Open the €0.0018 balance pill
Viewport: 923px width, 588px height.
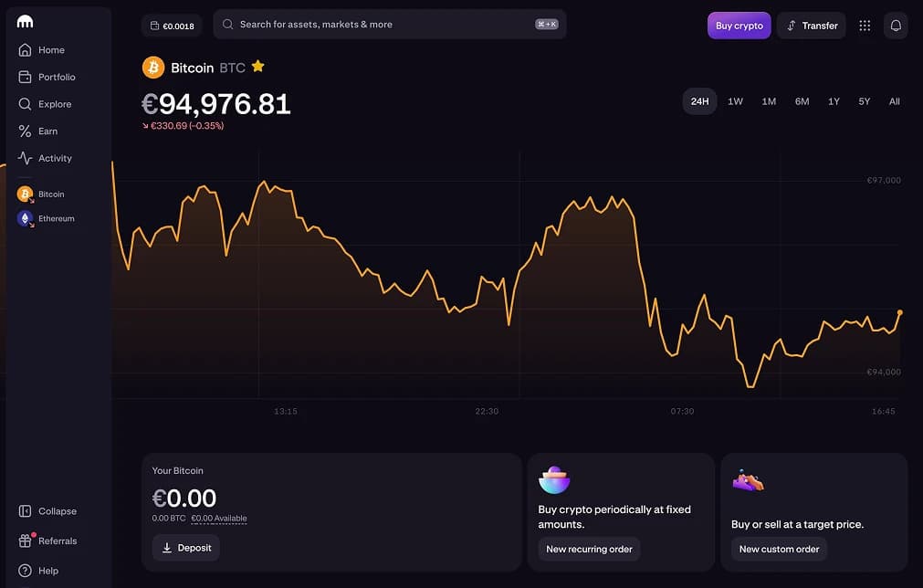pos(172,26)
